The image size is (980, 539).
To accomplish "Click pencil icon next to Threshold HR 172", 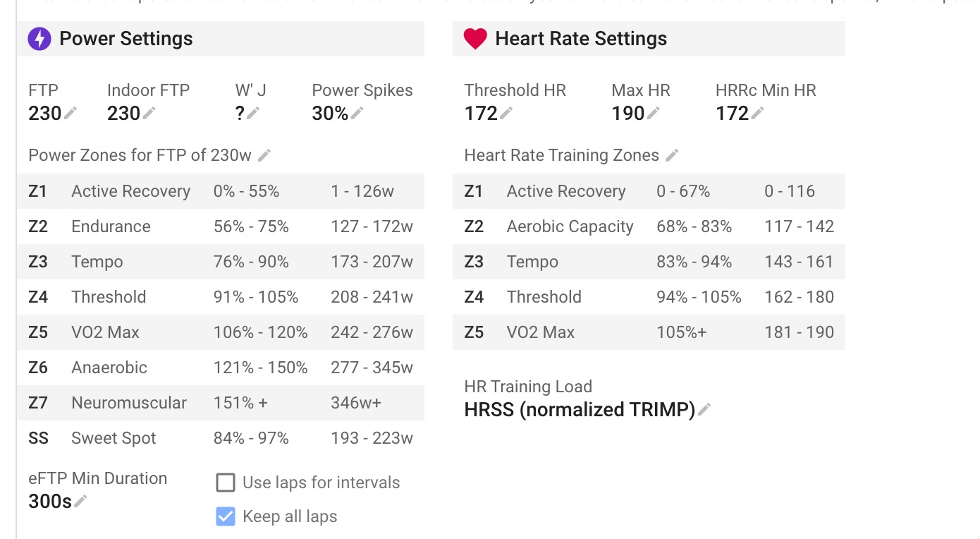I will point(506,113).
